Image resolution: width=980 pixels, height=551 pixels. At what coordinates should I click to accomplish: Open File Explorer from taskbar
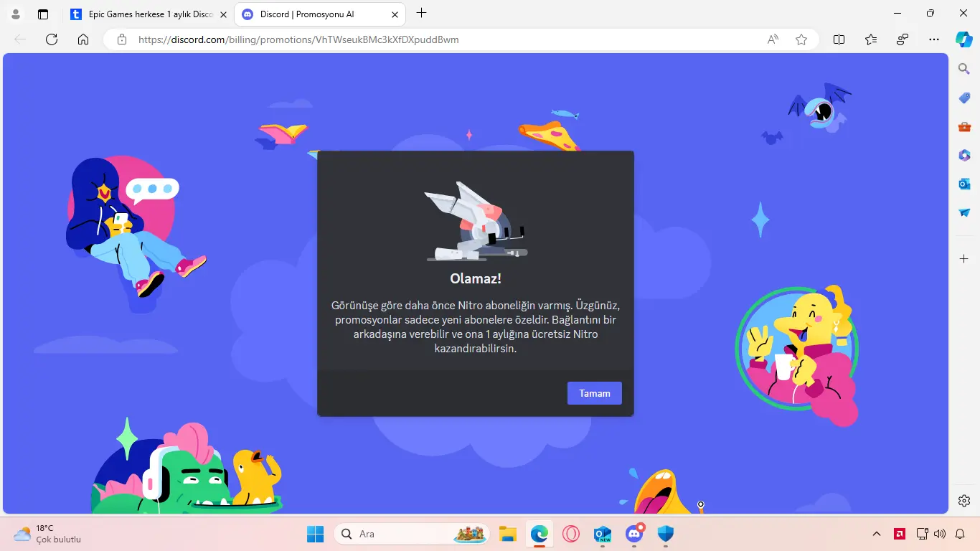(508, 534)
